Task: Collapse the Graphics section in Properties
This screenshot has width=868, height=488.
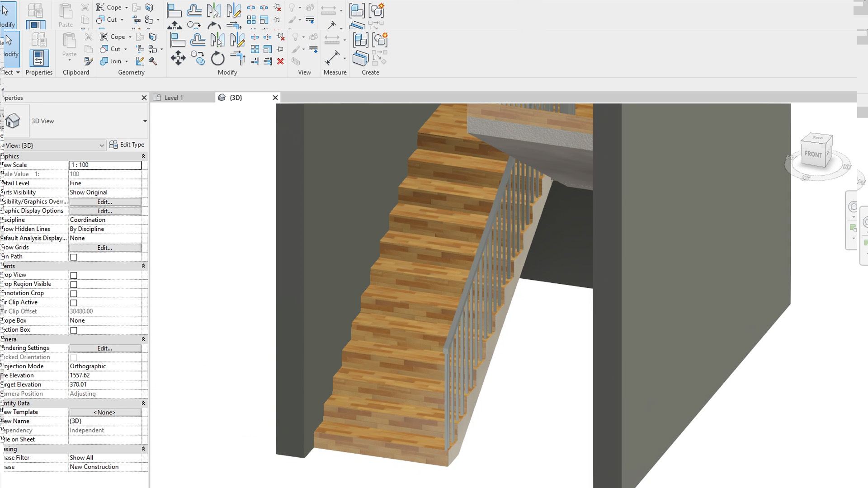Action: click(143, 156)
